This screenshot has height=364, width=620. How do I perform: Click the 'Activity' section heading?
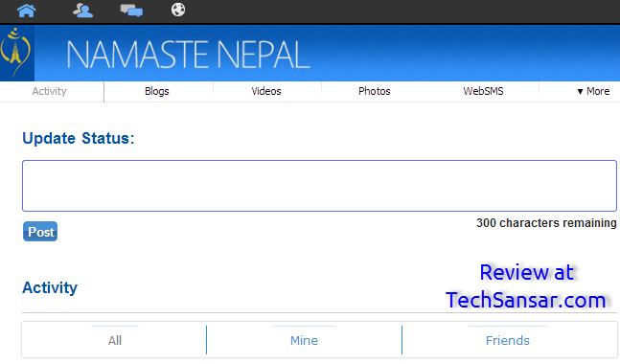50,287
